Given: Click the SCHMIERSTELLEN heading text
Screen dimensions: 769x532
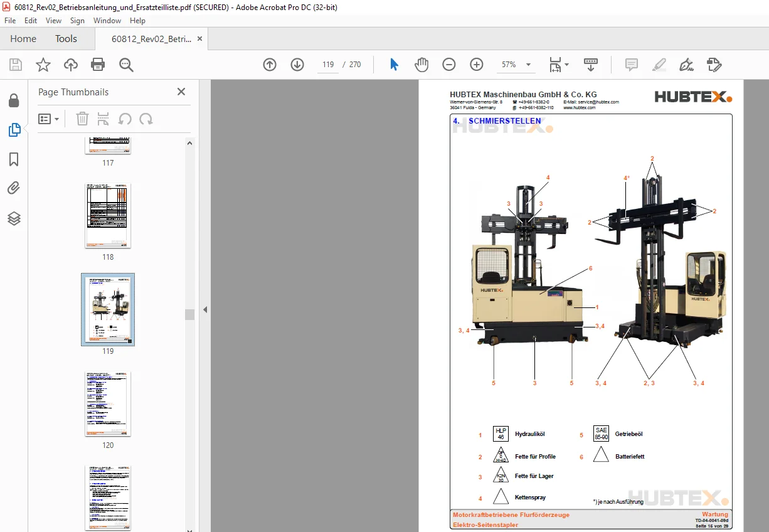Looking at the screenshot, I should coord(504,121).
